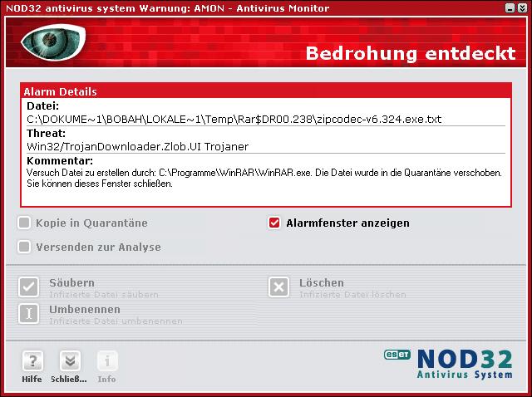This screenshot has width=532, height=397.
Task: Click the Löschen label text
Action: tap(322, 282)
